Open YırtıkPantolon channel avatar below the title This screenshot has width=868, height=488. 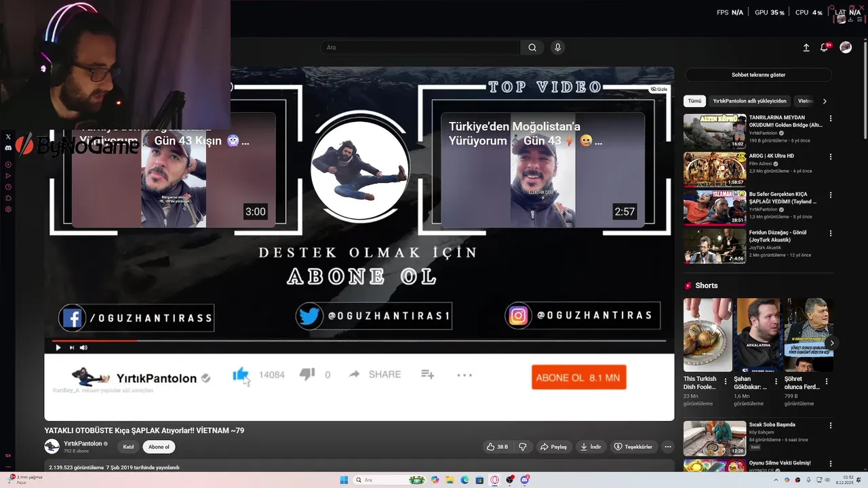pos(52,446)
